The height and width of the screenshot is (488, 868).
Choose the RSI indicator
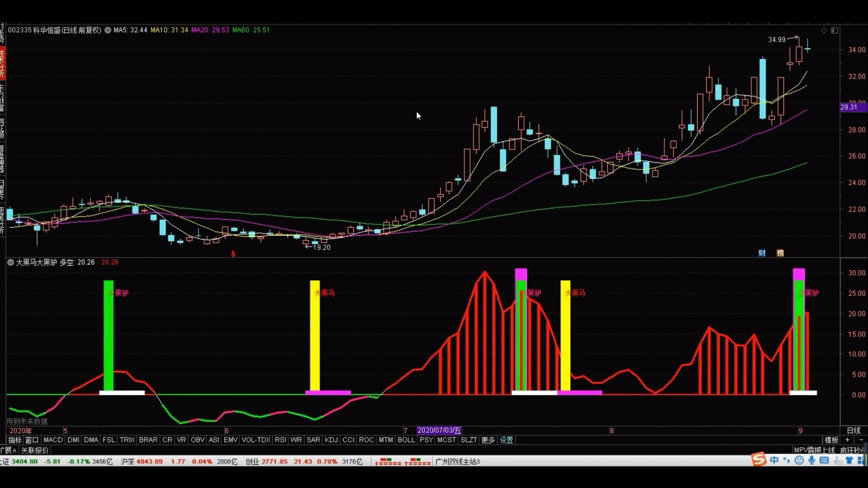(x=280, y=440)
